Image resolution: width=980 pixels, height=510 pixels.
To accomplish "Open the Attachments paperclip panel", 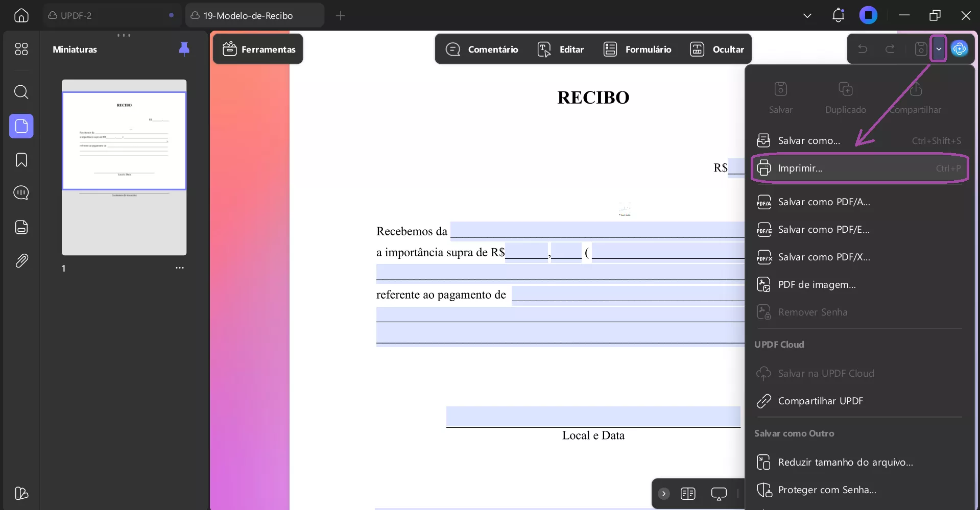I will (x=21, y=261).
